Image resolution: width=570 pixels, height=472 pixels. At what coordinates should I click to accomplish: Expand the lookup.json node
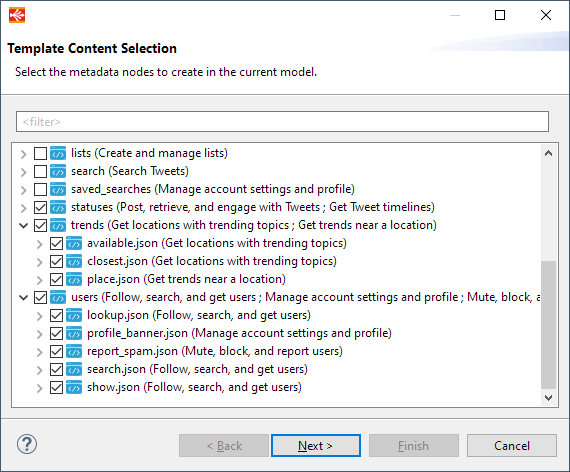(x=40, y=316)
